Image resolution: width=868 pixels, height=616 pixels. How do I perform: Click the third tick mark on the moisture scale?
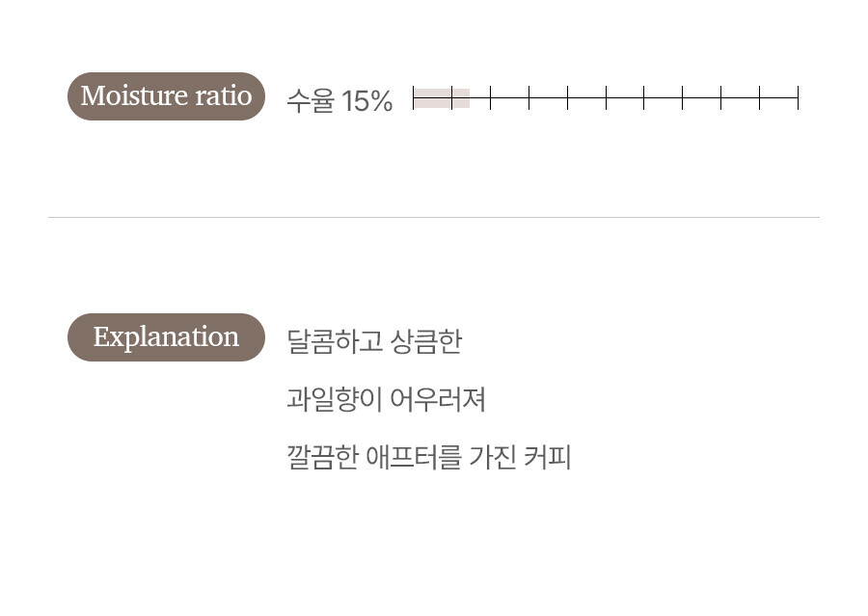click(x=490, y=98)
